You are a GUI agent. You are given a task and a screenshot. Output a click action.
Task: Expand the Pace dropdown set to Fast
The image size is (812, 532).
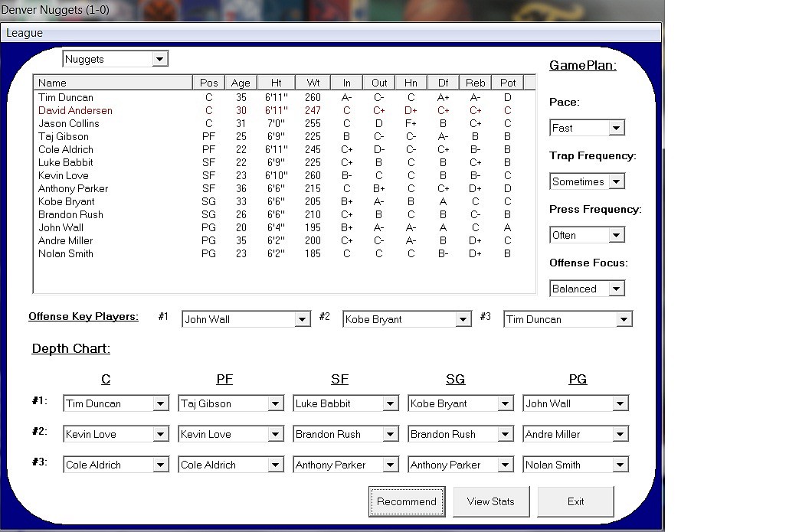pos(588,128)
